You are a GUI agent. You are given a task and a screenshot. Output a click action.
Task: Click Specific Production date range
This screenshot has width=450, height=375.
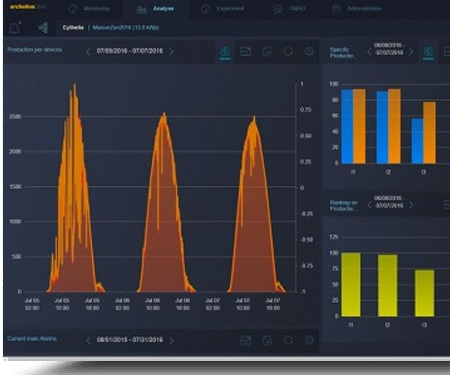click(389, 49)
